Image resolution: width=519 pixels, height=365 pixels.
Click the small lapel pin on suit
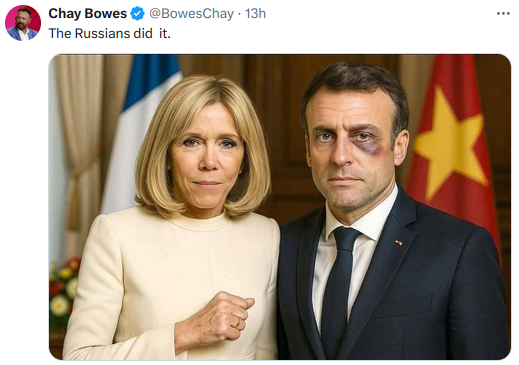(x=398, y=242)
